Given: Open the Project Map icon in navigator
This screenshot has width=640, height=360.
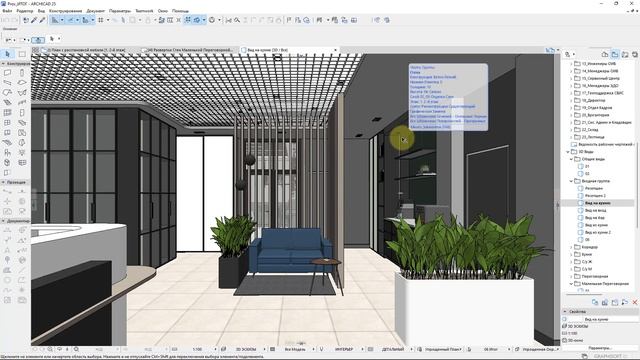Looking at the screenshot, I should pyautogui.click(x=605, y=54).
